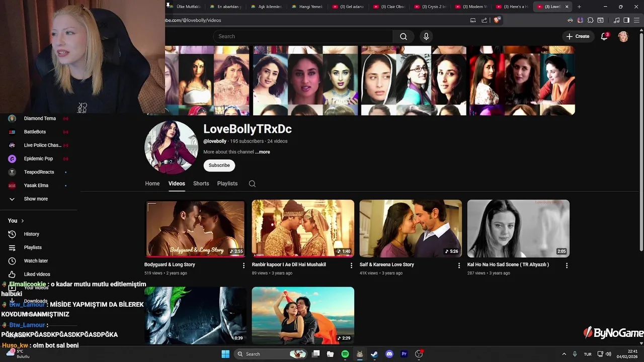Image resolution: width=644 pixels, height=362 pixels.
Task: Search within channel magnifier icon
Action: pos(252,184)
